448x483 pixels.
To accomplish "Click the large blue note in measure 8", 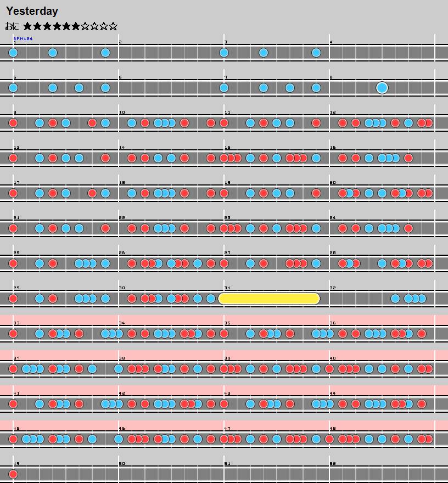I will pyautogui.click(x=382, y=88).
